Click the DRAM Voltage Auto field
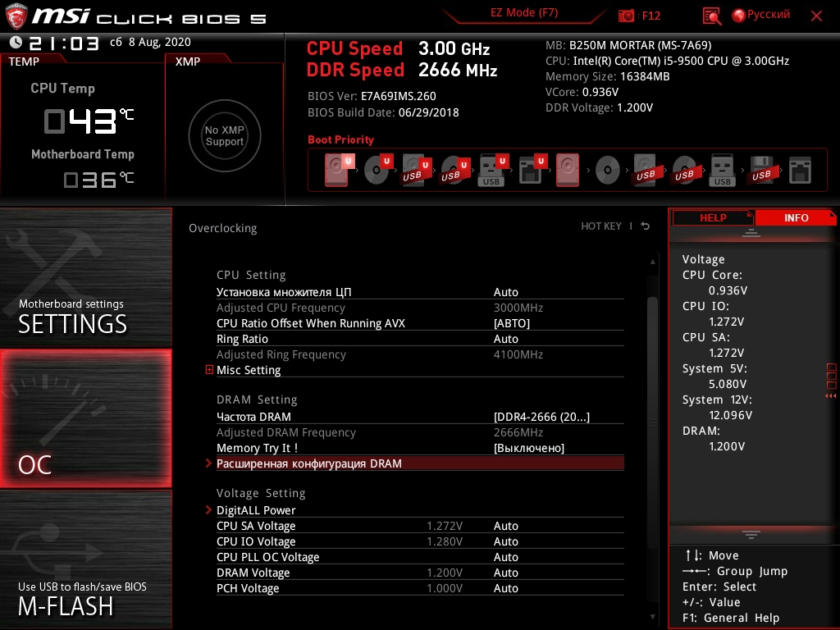The height and width of the screenshot is (630, 840). point(505,572)
